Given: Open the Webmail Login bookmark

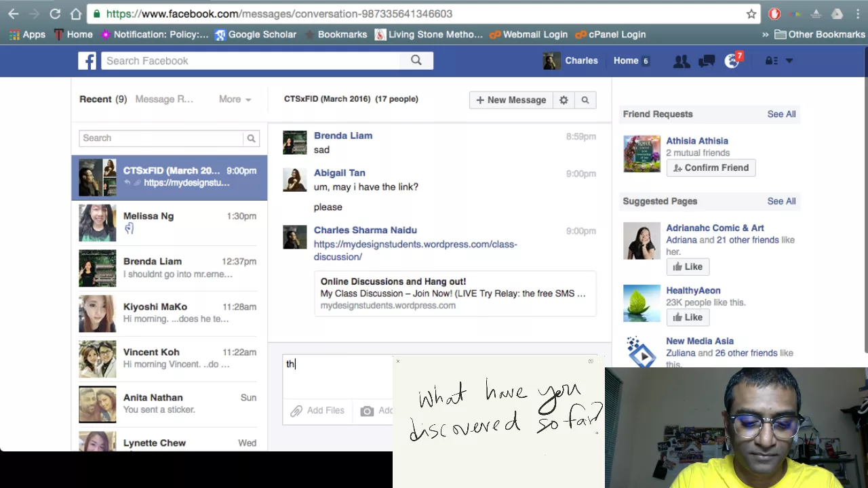Looking at the screenshot, I should click(x=528, y=35).
